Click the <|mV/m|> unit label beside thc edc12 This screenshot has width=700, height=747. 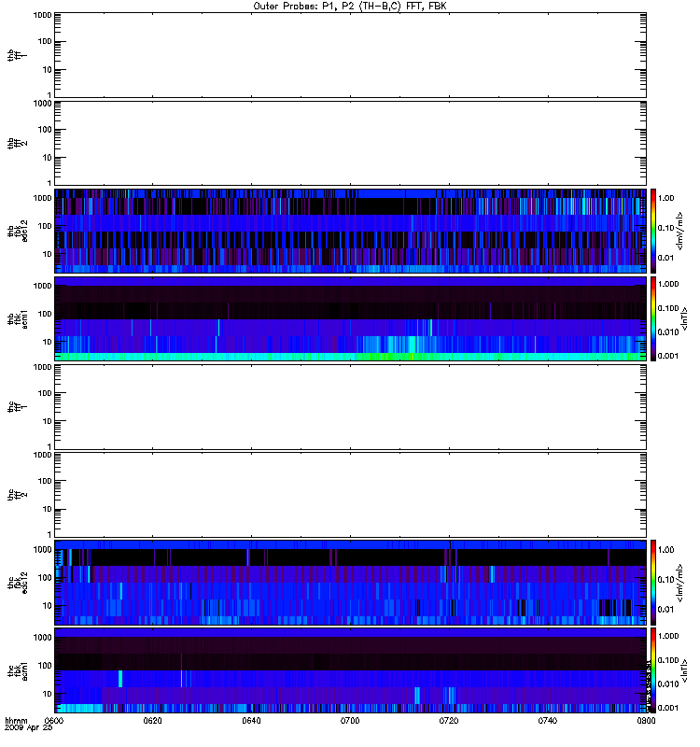click(x=680, y=583)
